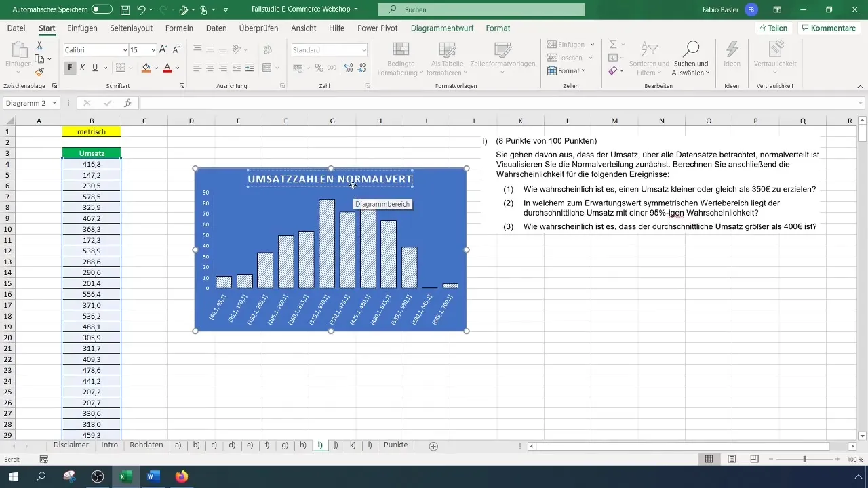Open the Format dropdown in Zellen group
The image size is (868, 488).
click(x=566, y=70)
